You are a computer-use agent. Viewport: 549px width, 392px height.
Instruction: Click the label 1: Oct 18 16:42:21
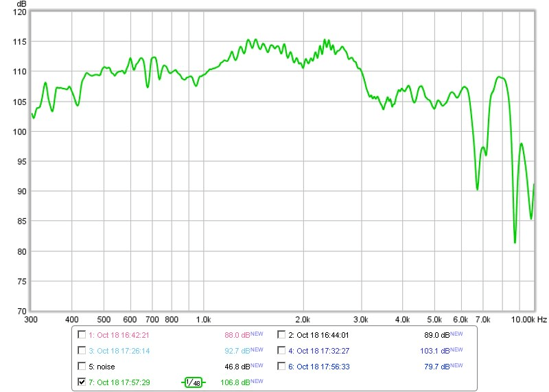point(119,335)
